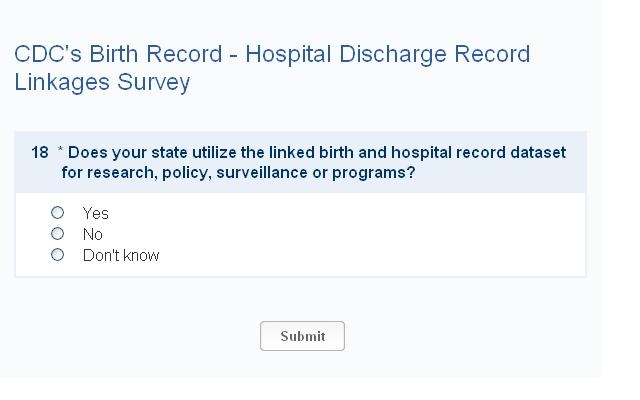Choose the "No" radio button
The image size is (640, 400).
pos(58,234)
